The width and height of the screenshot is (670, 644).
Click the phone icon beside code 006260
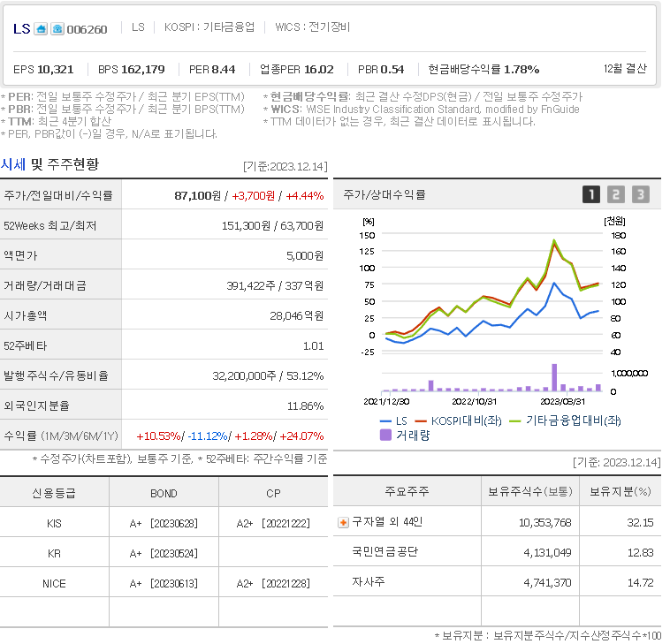pyautogui.click(x=57, y=29)
